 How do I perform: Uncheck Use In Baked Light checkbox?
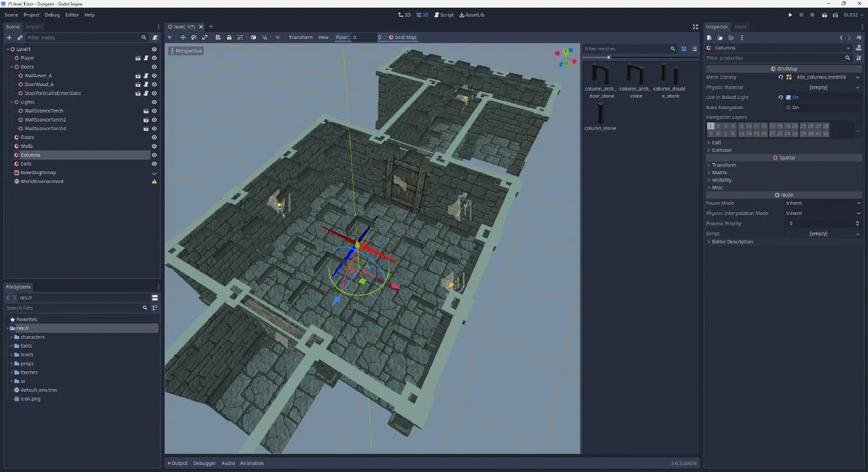pos(788,98)
